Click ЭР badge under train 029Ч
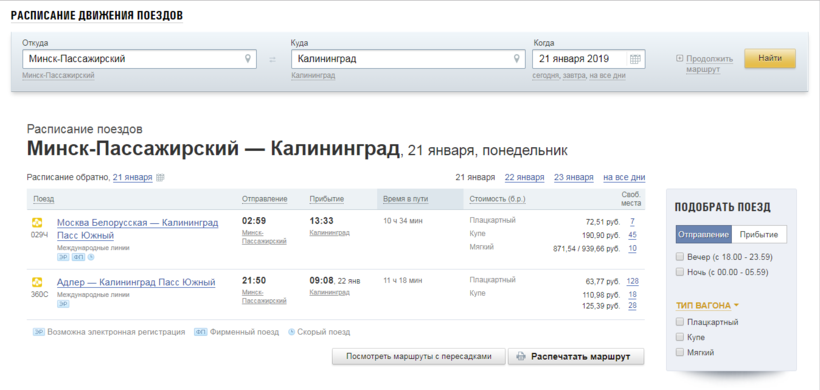 (x=63, y=258)
